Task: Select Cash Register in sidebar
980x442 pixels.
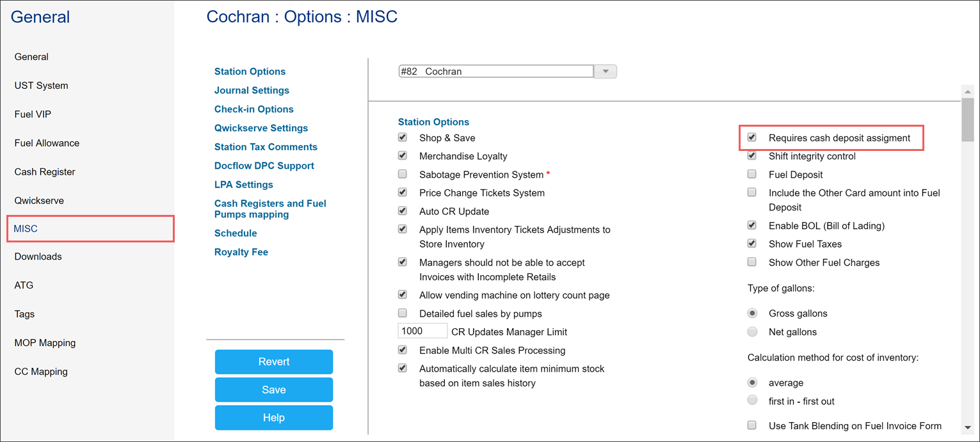Action: click(x=45, y=172)
